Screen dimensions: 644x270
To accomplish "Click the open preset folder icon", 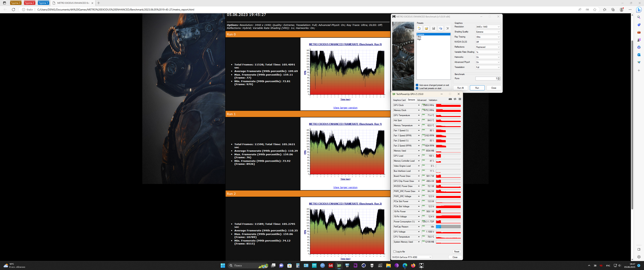I will click(426, 28).
